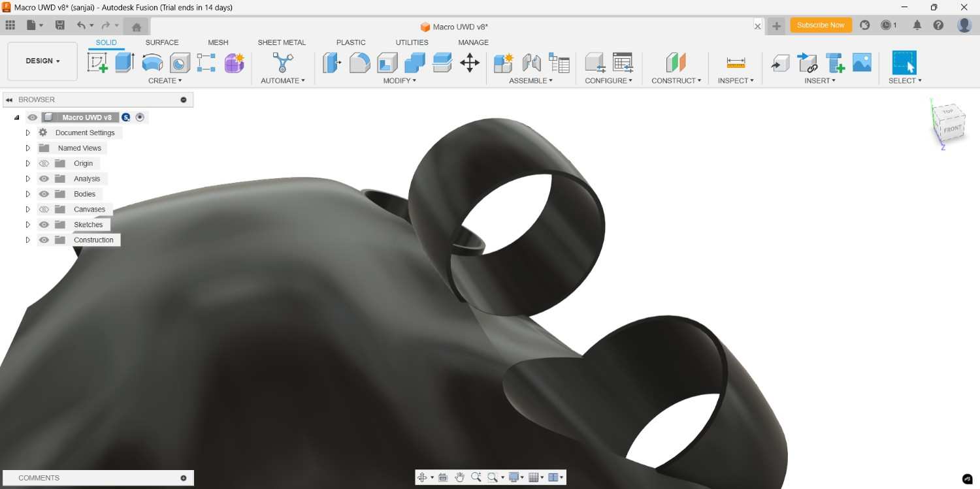Image resolution: width=980 pixels, height=489 pixels.
Task: Open the CONFIGURE dropdown menu
Action: tap(609, 81)
